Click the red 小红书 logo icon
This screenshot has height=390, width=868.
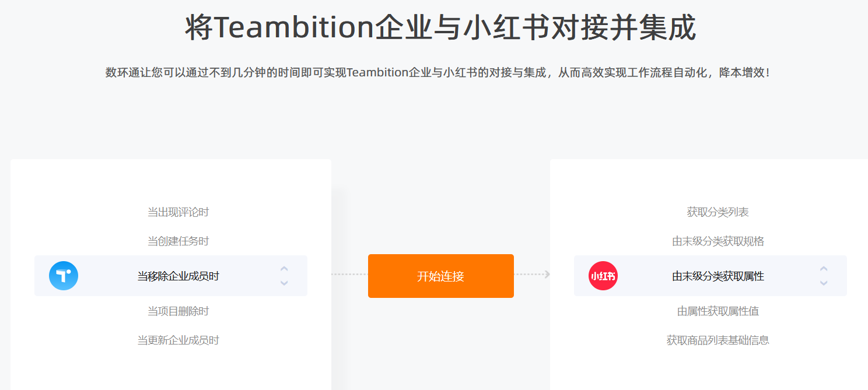click(603, 276)
